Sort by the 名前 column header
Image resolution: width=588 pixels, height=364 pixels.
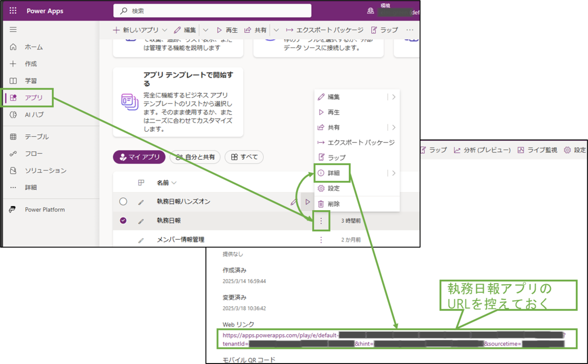click(167, 183)
